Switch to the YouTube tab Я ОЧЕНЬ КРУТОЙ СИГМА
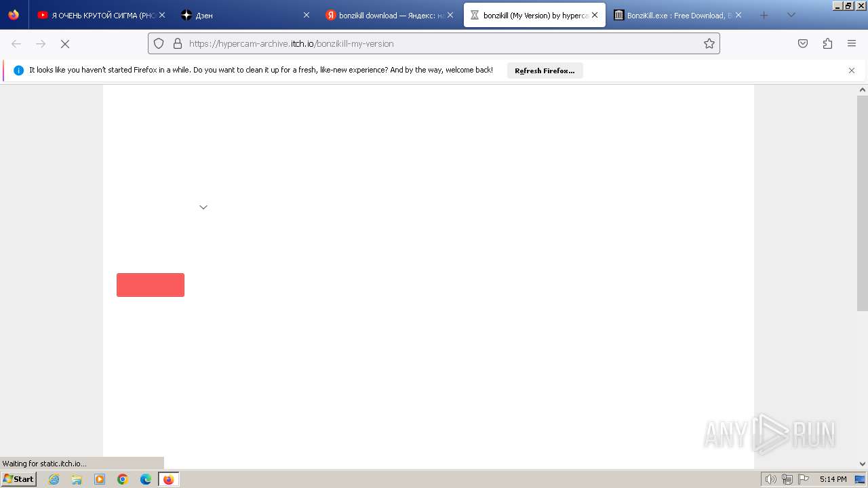The width and height of the screenshot is (868, 488). click(102, 15)
